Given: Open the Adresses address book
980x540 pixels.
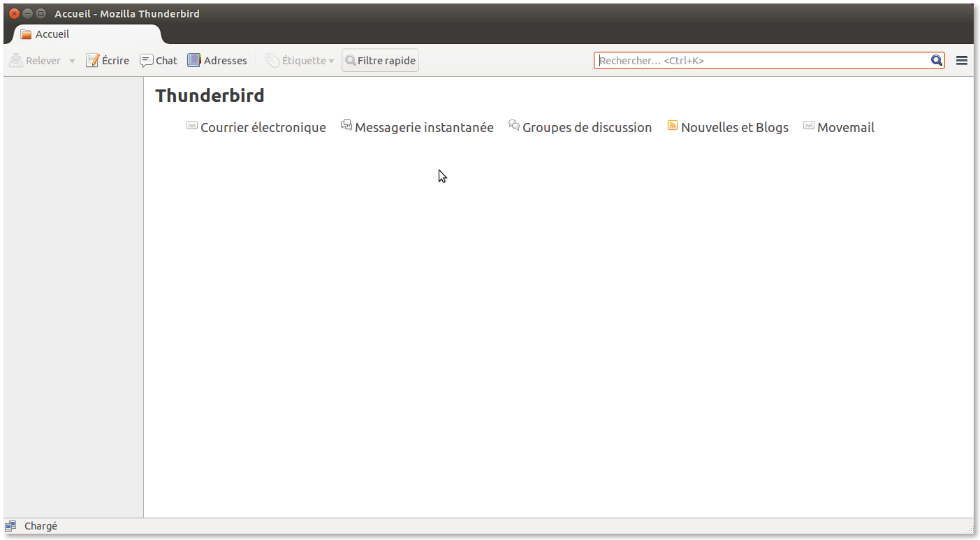Looking at the screenshot, I should (217, 61).
